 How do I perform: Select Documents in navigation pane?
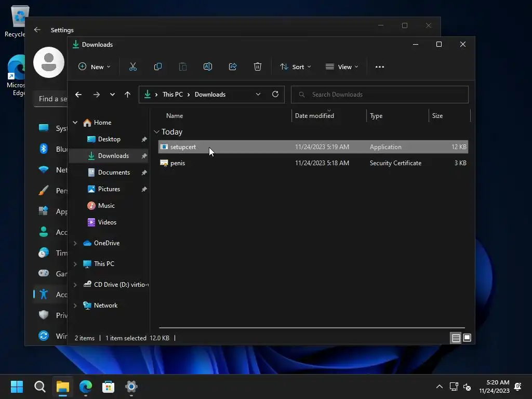tap(109, 172)
